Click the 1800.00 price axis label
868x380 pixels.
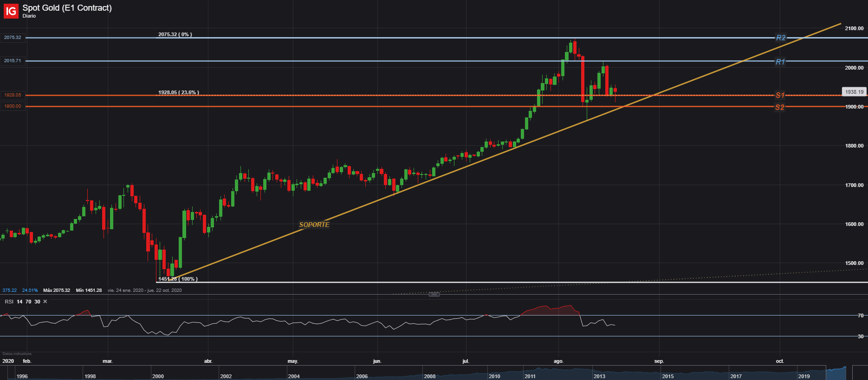(x=854, y=146)
